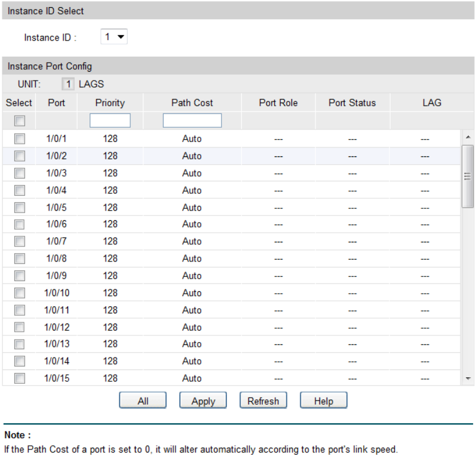
Task: Click the scrollbar down arrow
Action: (468, 378)
